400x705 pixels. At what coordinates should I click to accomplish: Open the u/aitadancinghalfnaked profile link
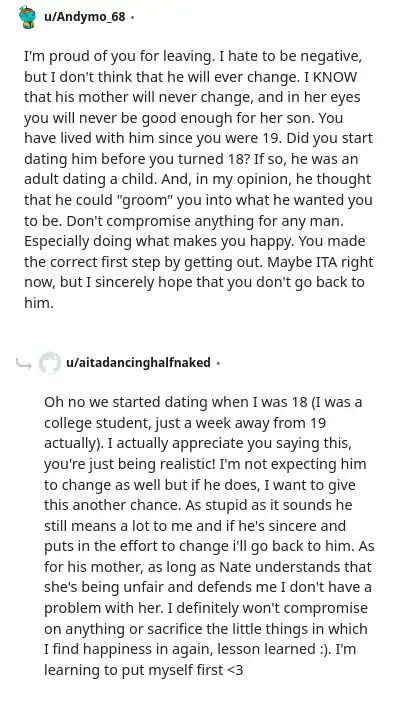(138, 362)
